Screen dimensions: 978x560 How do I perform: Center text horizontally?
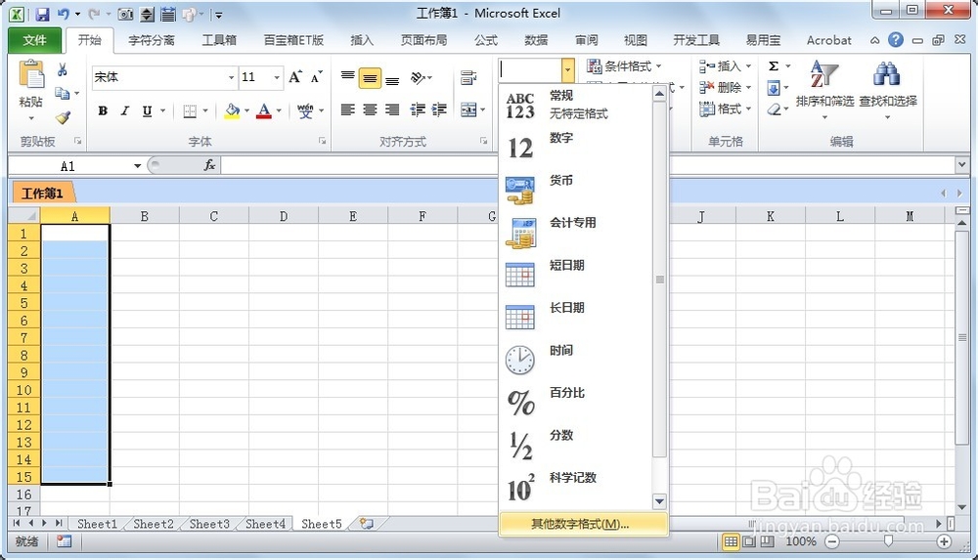370,109
